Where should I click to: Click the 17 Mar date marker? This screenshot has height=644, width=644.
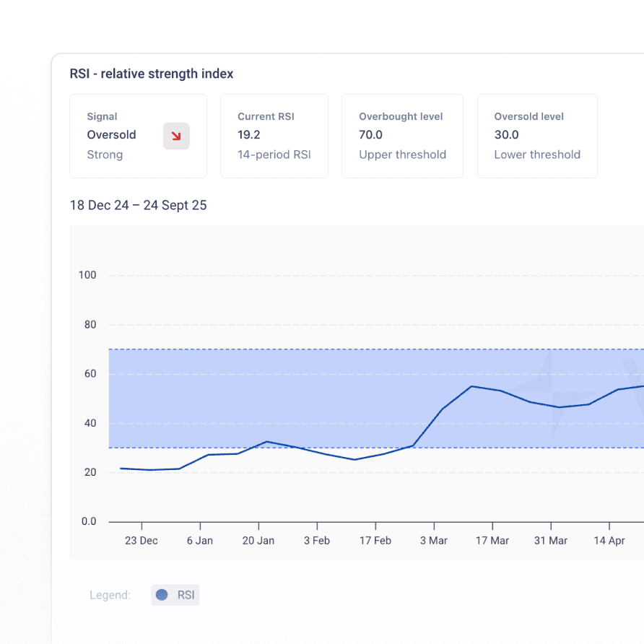click(x=492, y=541)
